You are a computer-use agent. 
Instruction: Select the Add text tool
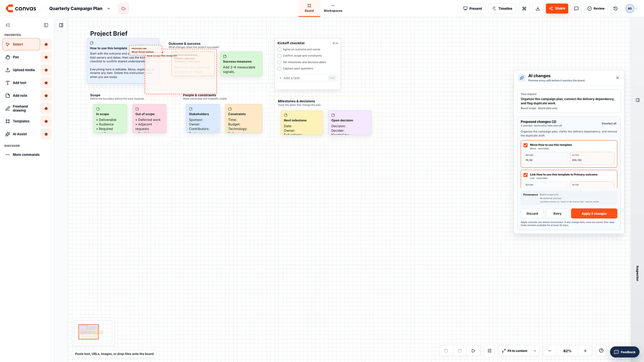(x=21, y=83)
